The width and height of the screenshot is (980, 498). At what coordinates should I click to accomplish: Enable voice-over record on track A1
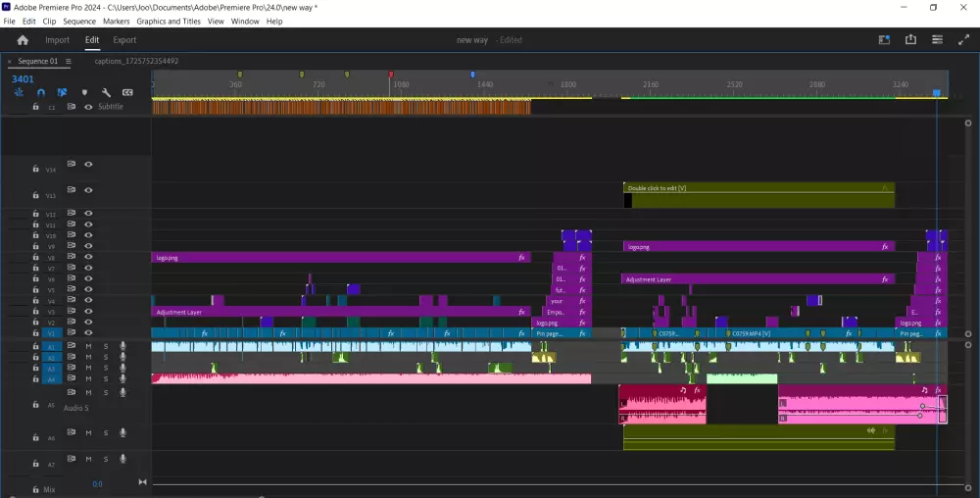coord(123,346)
